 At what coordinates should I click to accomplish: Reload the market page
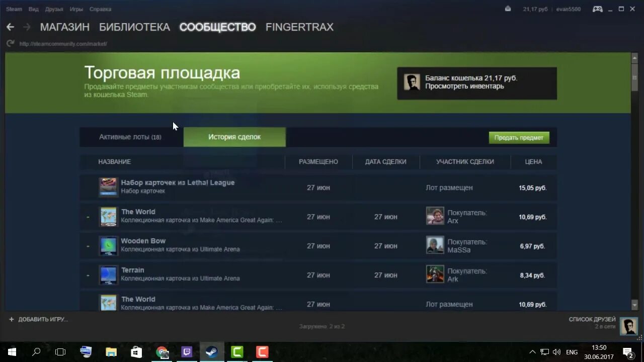[x=10, y=44]
